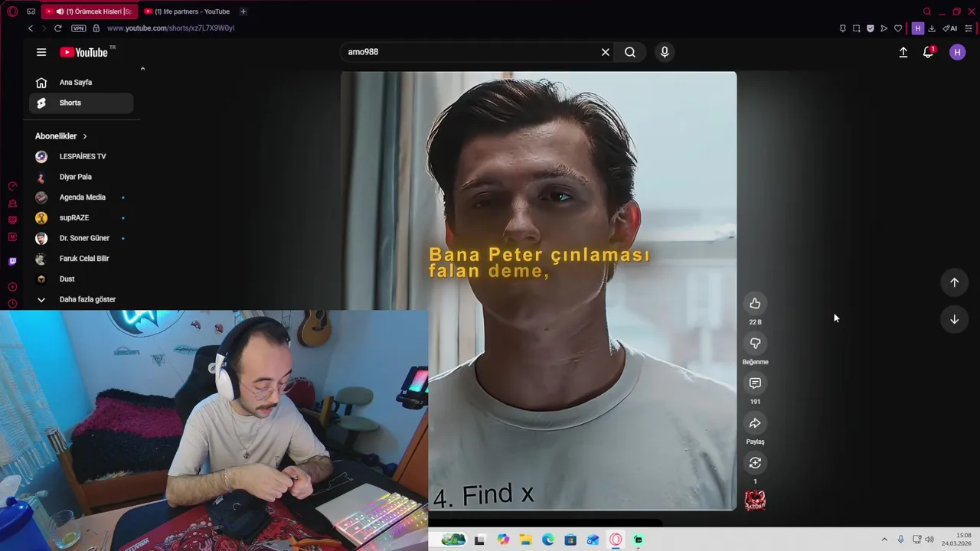Open Opera AI assistant button
980x551 pixels.
click(950, 28)
